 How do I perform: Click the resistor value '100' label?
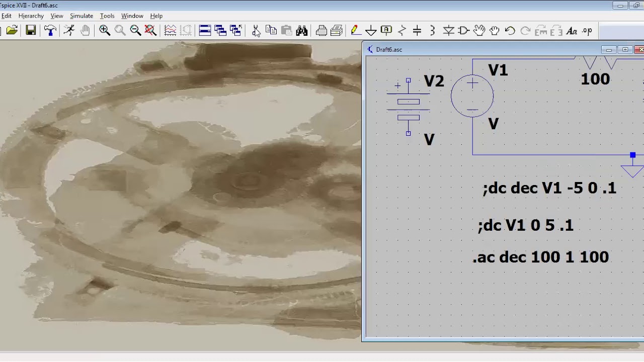[595, 79]
